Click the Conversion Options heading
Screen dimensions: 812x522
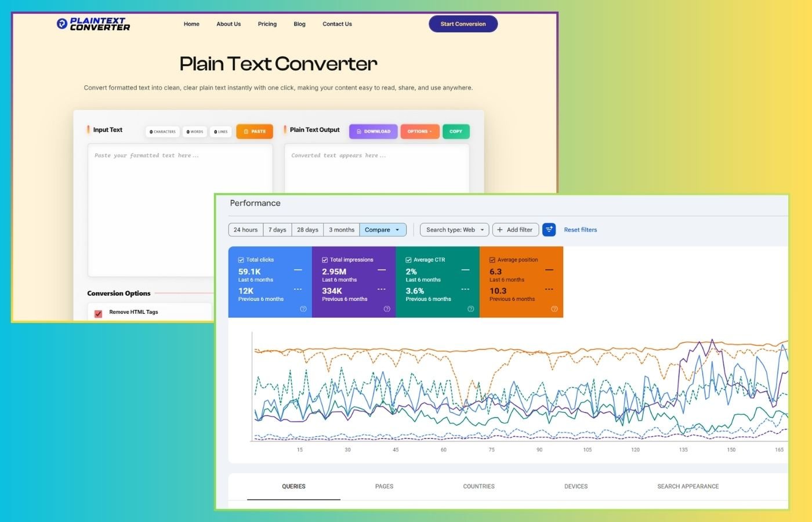click(x=119, y=293)
